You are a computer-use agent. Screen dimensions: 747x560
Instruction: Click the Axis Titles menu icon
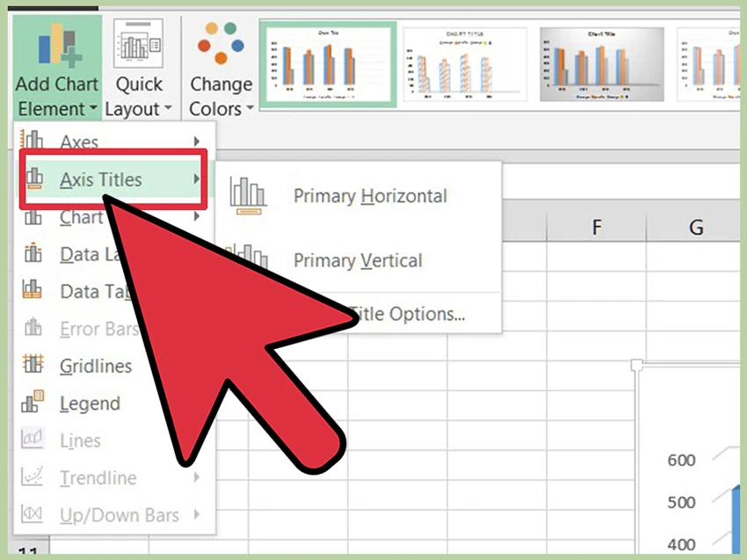pyautogui.click(x=34, y=179)
